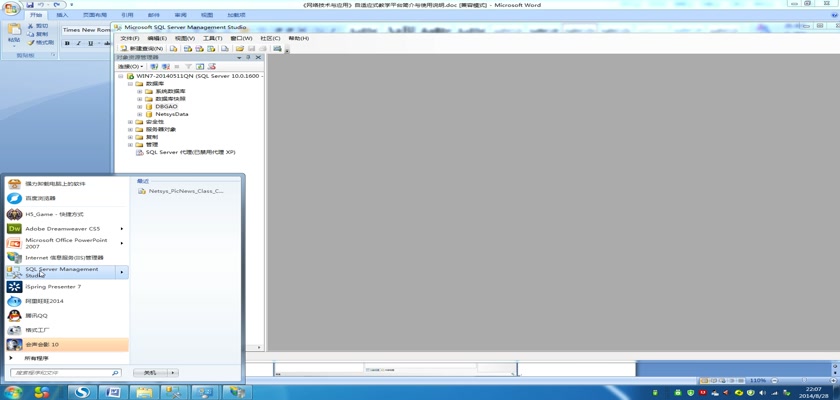Image resolution: width=840 pixels, height=400 pixels.
Task: Open the File menu in SSMS
Action: click(130, 39)
